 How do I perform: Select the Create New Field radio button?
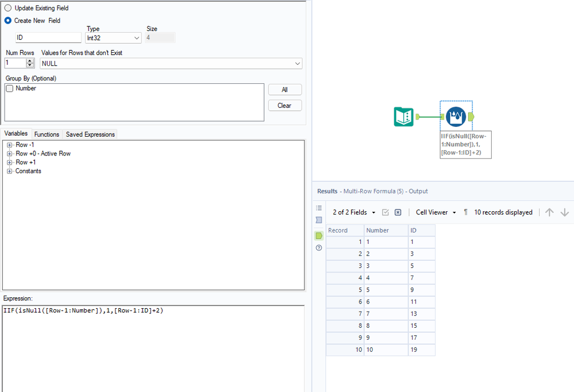pyautogui.click(x=7, y=21)
